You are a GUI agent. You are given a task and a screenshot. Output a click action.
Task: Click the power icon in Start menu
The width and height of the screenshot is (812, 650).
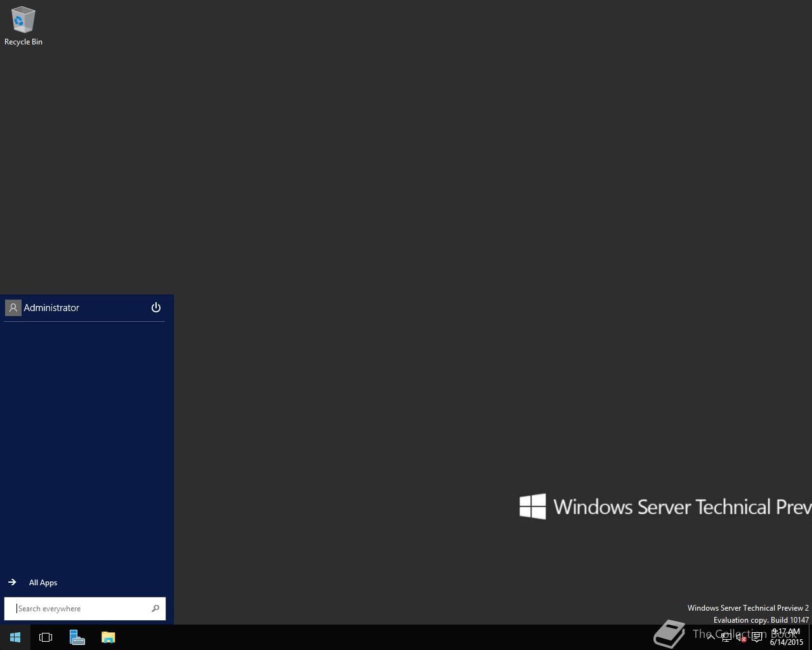tap(156, 308)
